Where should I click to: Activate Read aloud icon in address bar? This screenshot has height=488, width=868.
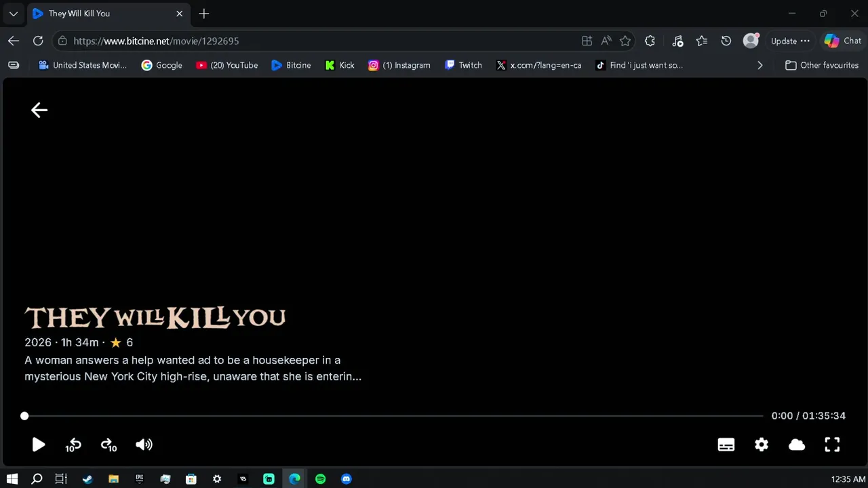pyautogui.click(x=606, y=41)
